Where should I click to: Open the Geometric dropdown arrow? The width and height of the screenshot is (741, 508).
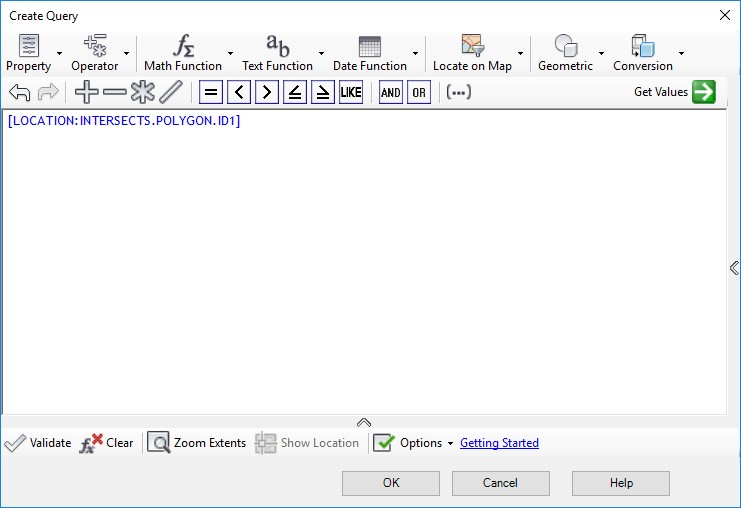click(601, 53)
